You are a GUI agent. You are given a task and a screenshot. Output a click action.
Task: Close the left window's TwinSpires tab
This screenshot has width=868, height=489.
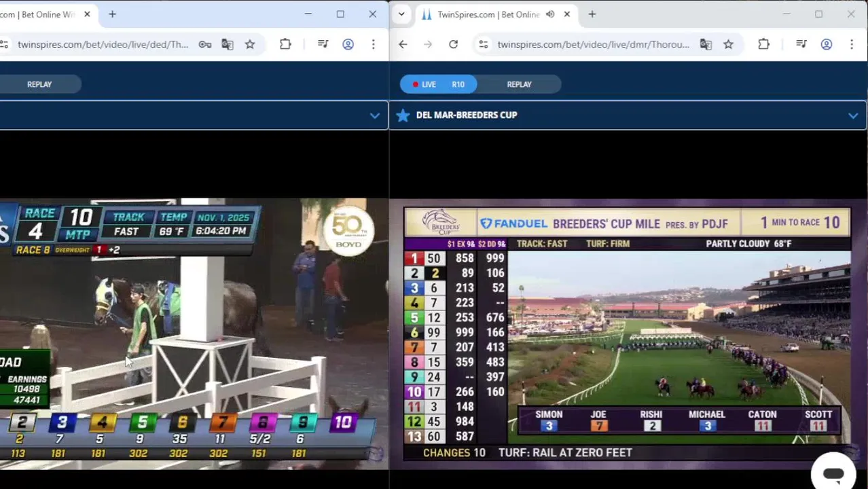point(87,14)
